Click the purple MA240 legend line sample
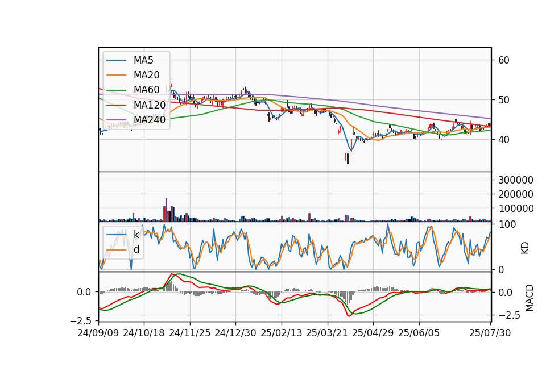Image resolution: width=546 pixels, height=392 pixels. pyautogui.click(x=116, y=120)
